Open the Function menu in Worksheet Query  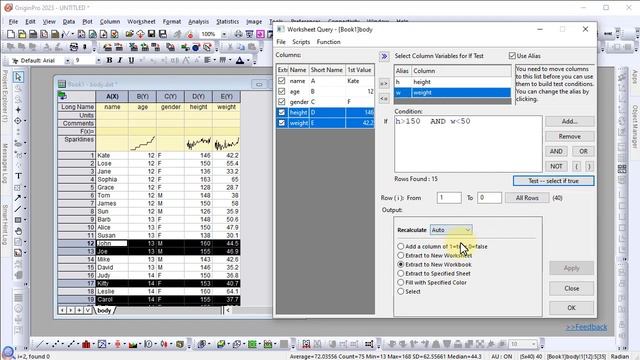point(329,42)
